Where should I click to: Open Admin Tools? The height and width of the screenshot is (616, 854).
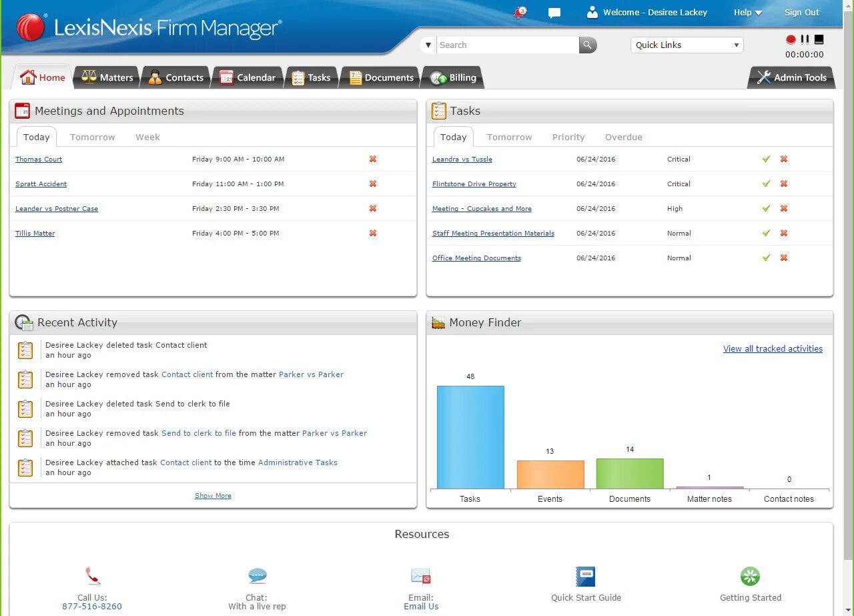(x=791, y=77)
